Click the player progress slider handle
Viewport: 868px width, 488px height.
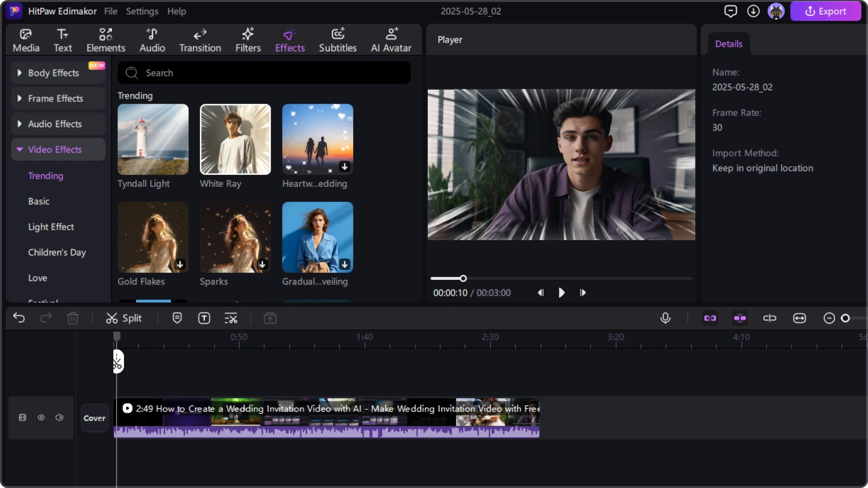click(x=463, y=278)
